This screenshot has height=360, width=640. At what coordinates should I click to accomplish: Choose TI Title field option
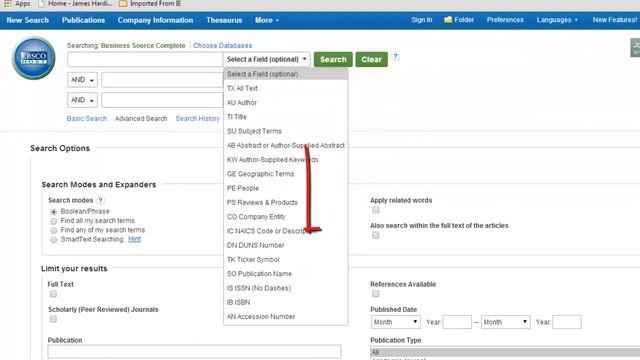click(x=286, y=117)
